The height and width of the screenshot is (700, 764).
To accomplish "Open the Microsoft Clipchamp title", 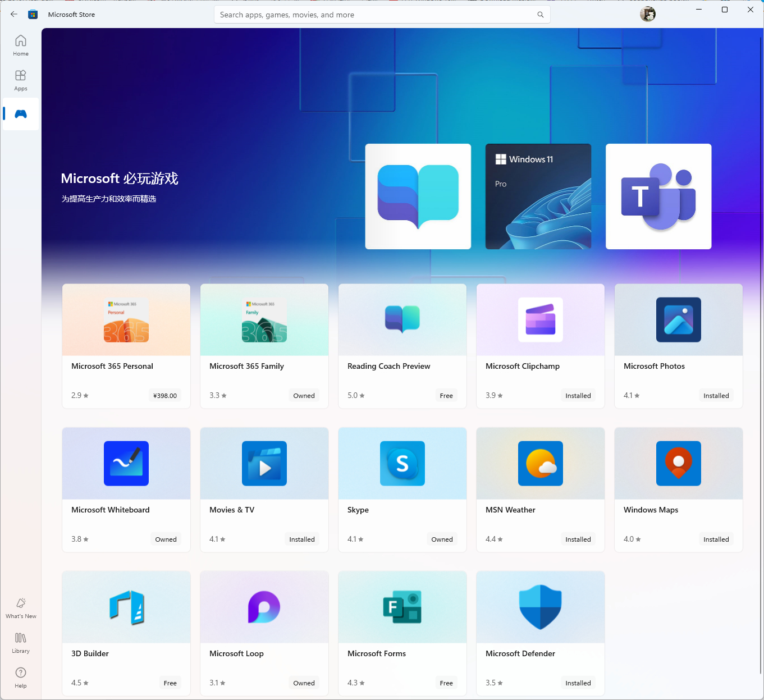I will pos(523,366).
